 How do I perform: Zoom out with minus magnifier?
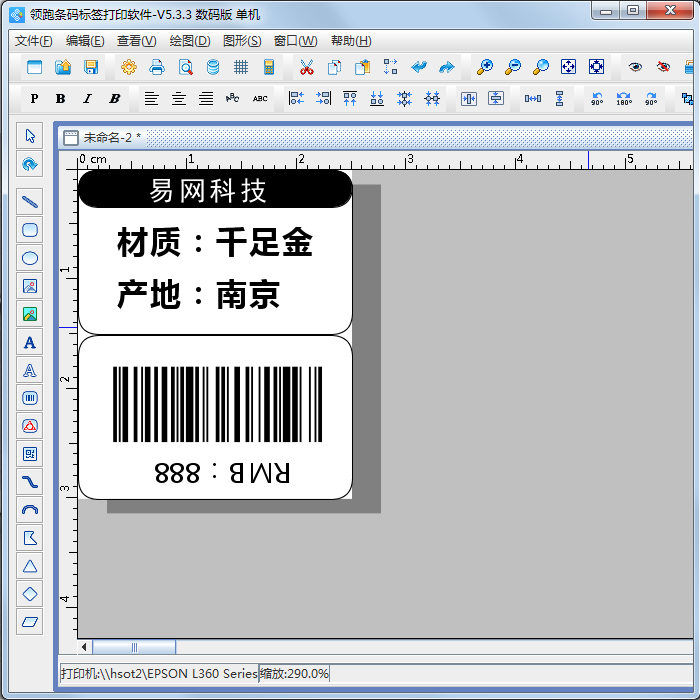point(513,67)
